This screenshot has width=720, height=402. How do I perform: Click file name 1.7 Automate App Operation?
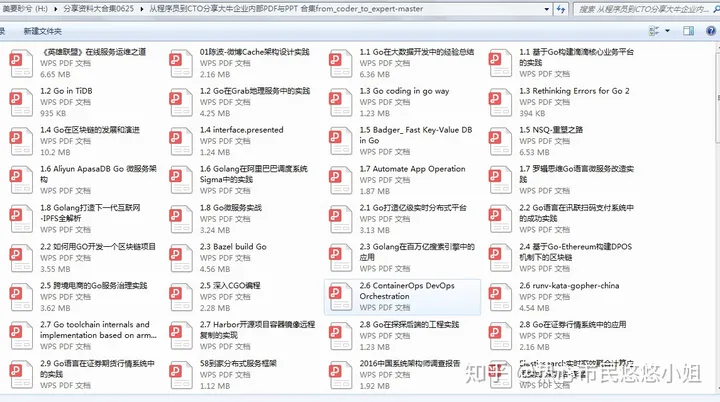tap(412, 169)
